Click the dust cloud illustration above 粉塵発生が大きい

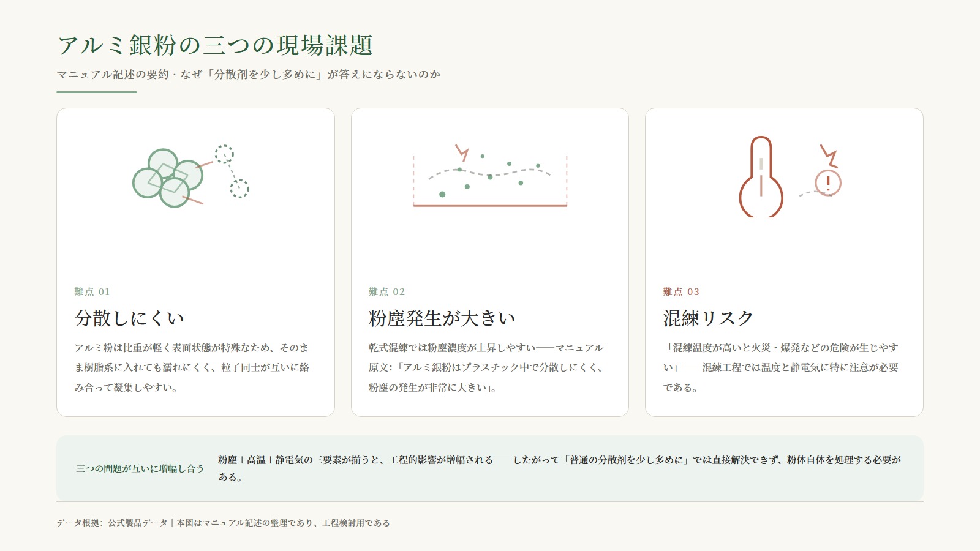490,176
